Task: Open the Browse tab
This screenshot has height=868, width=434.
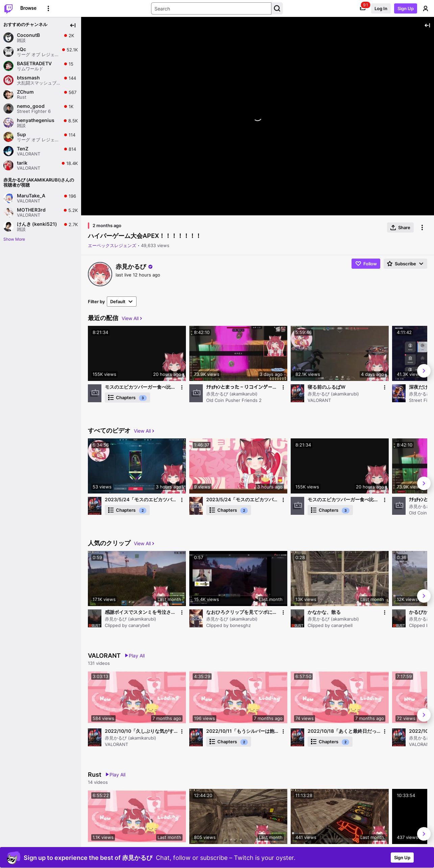Action: [28, 8]
